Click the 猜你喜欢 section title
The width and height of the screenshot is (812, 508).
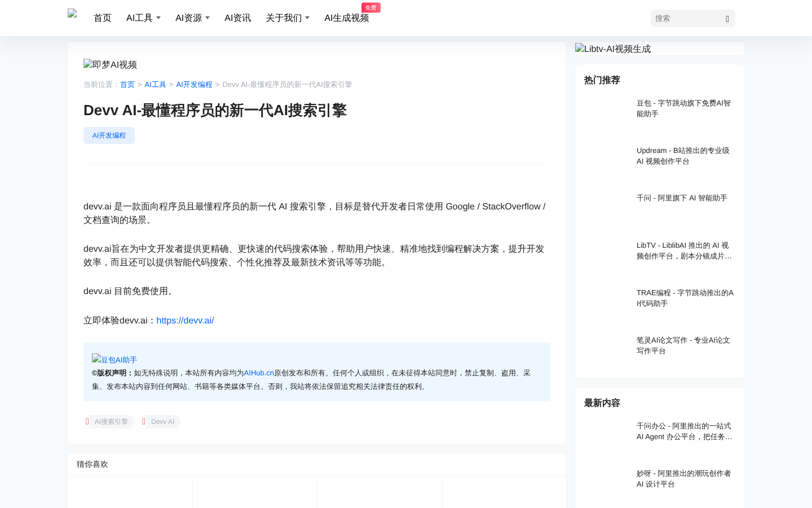coord(92,464)
